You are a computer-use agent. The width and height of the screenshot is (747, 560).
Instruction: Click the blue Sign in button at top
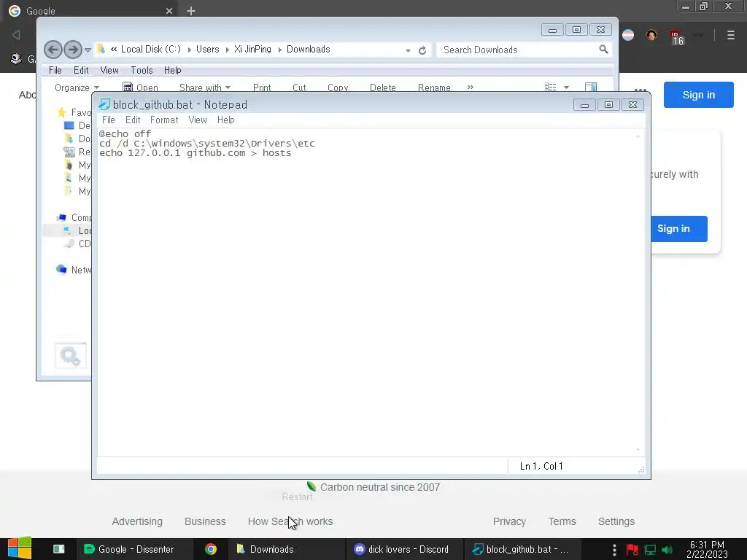pyautogui.click(x=698, y=95)
